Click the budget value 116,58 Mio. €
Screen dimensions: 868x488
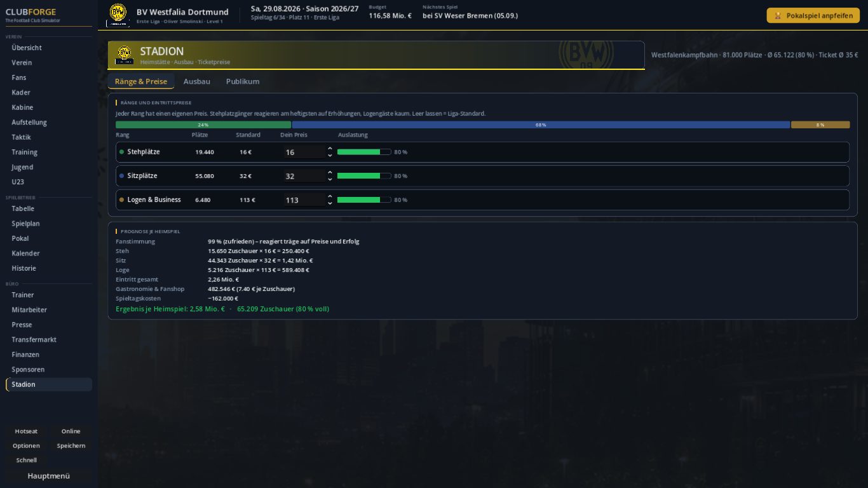(x=390, y=15)
